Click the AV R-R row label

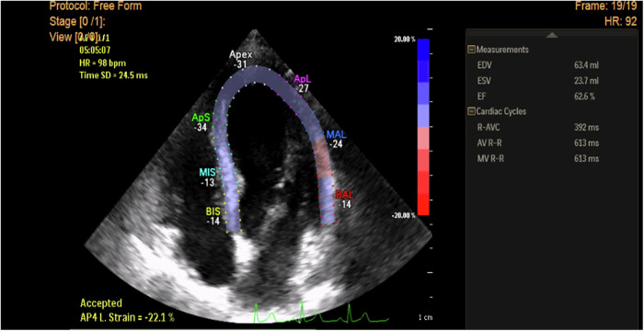pyautogui.click(x=489, y=143)
